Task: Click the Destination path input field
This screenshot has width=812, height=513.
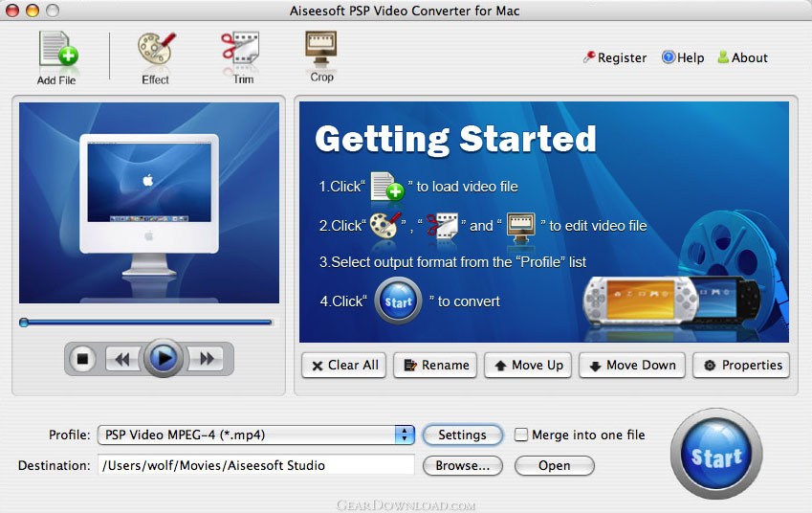Action: [256, 465]
